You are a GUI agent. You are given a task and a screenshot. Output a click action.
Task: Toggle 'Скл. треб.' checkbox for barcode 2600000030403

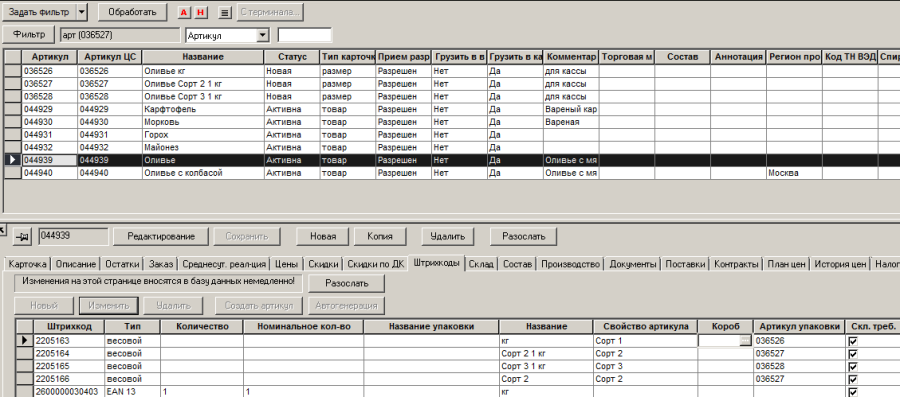[x=852, y=392]
